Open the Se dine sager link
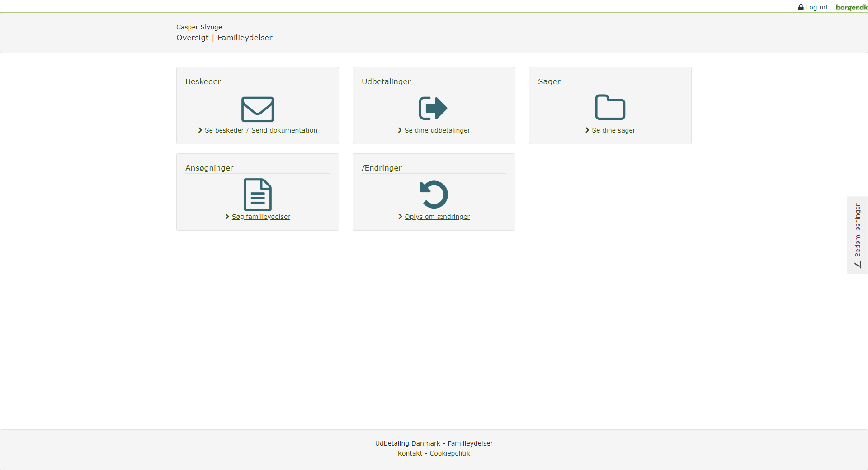 coord(613,130)
